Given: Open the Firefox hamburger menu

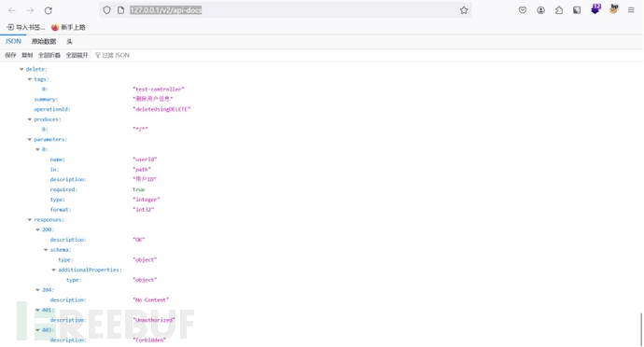Looking at the screenshot, I should click(x=631, y=10).
